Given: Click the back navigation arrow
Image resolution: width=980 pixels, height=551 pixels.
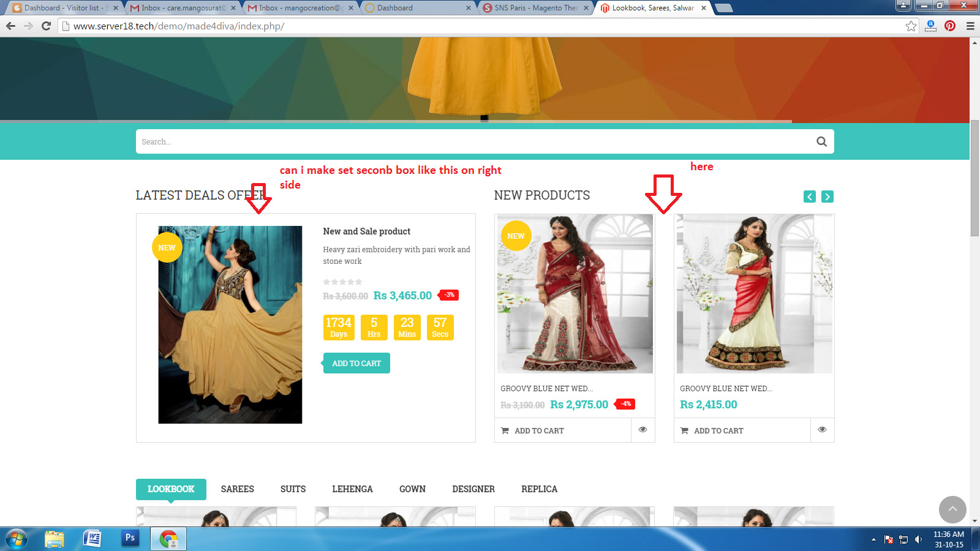Looking at the screenshot, I should pos(10,26).
